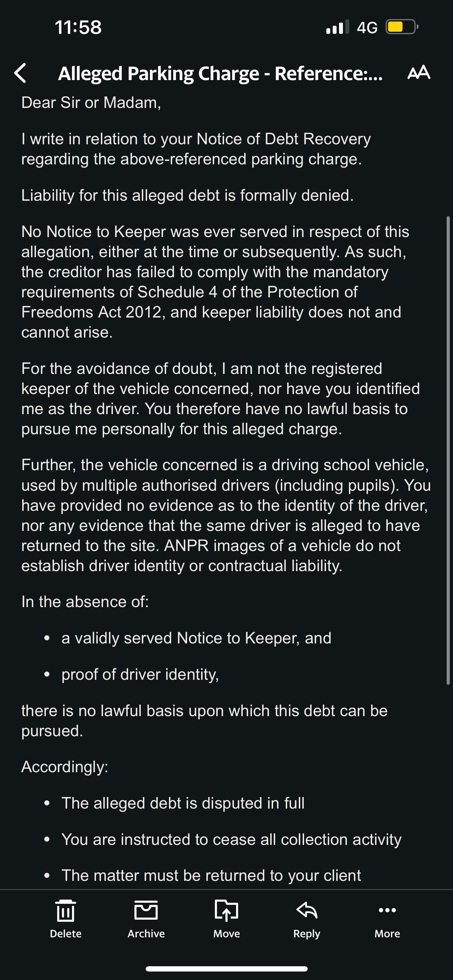
Task: Tap the 11:58 clock in the status bar
Action: [78, 28]
